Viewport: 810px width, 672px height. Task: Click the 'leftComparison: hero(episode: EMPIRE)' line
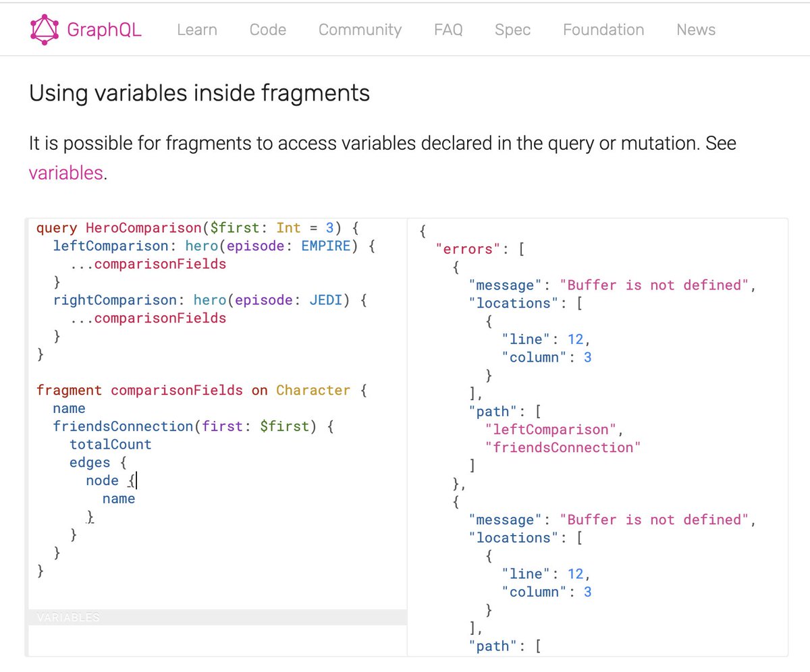coord(213,246)
